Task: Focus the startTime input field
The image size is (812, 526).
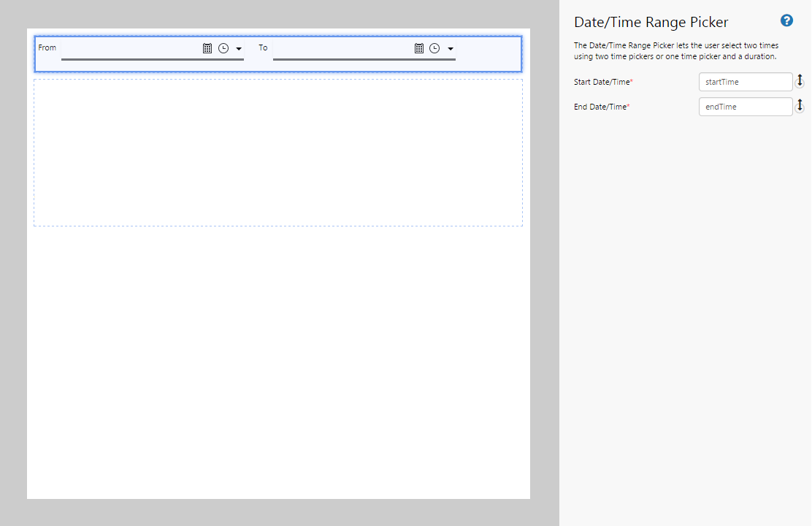Action: tap(745, 82)
